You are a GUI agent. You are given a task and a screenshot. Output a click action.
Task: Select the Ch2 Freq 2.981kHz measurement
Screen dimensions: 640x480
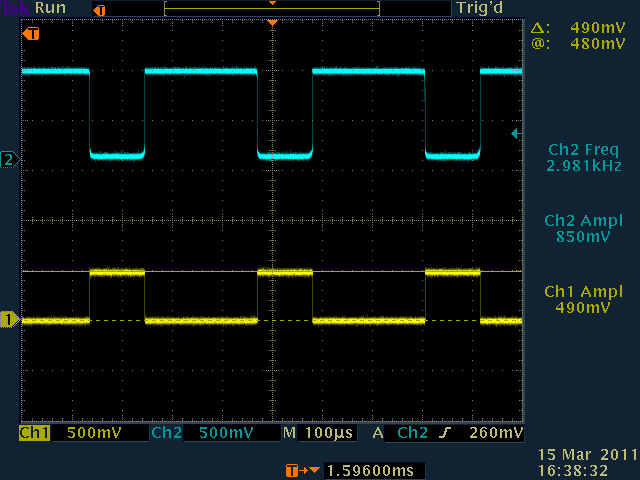click(585, 157)
